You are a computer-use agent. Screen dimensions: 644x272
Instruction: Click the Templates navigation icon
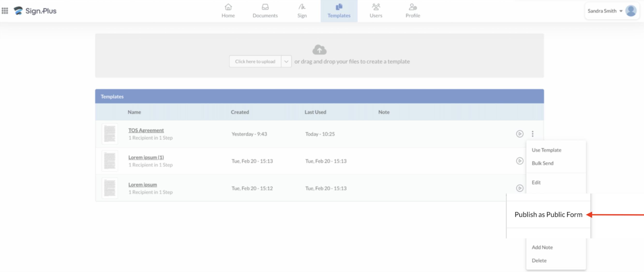(339, 7)
